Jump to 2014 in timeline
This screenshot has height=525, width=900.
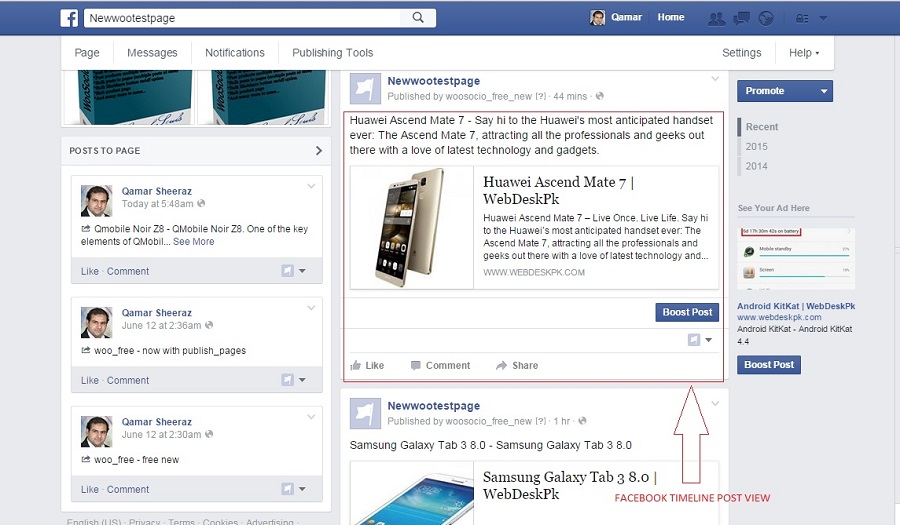[757, 166]
